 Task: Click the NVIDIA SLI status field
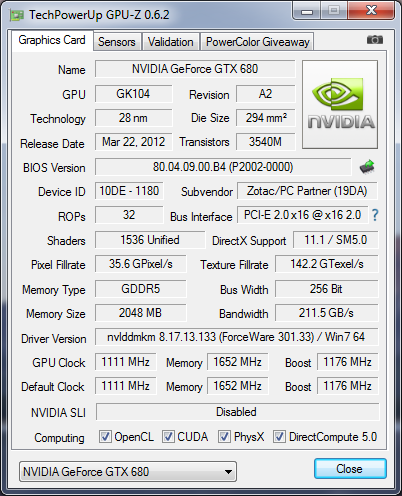[237, 412]
